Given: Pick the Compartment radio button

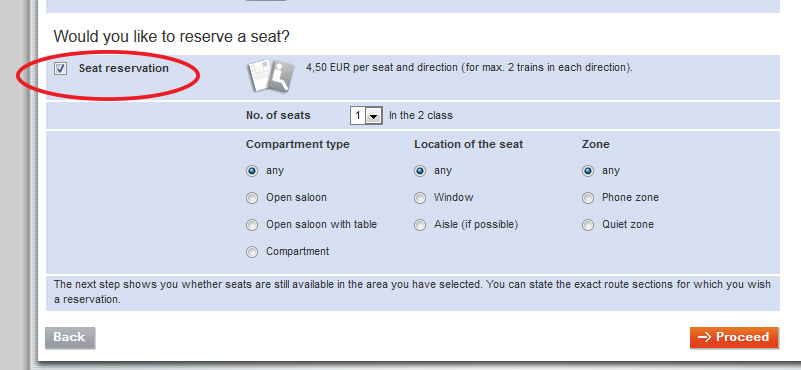Looking at the screenshot, I should (x=252, y=252).
